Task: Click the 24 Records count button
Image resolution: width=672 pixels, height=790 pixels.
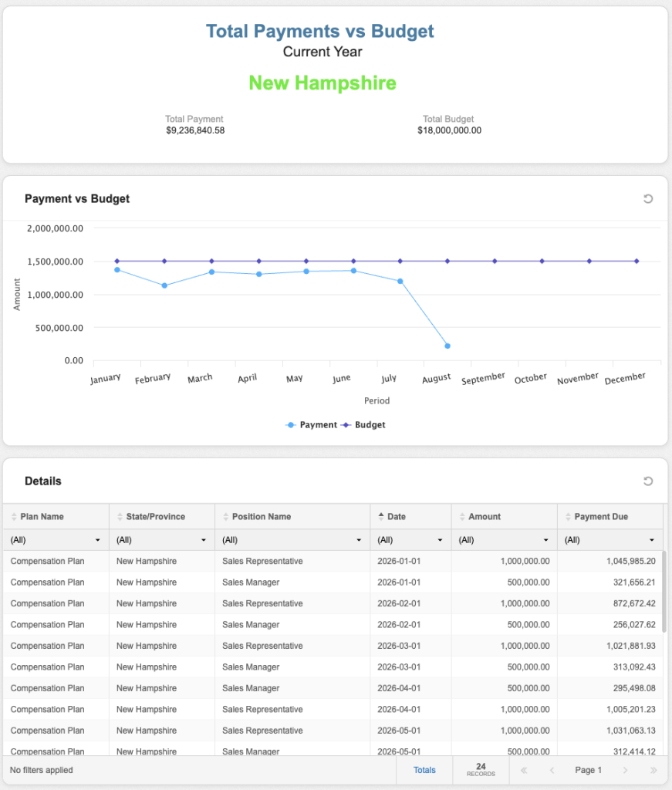Action: click(481, 770)
